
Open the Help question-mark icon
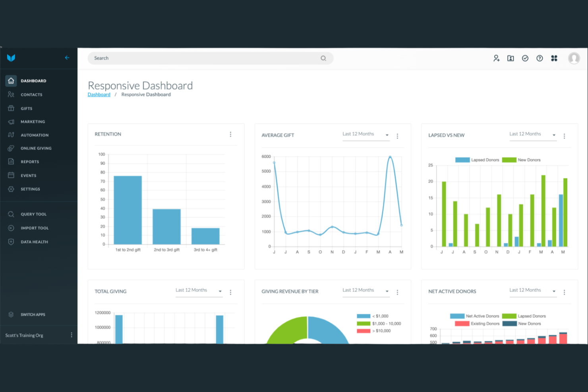540,58
